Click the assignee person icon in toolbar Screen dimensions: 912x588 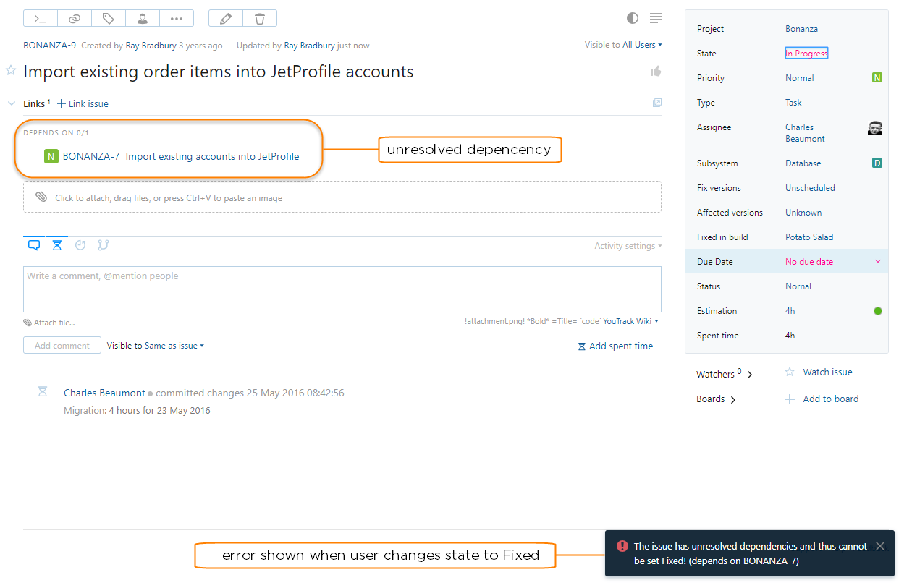(x=143, y=19)
